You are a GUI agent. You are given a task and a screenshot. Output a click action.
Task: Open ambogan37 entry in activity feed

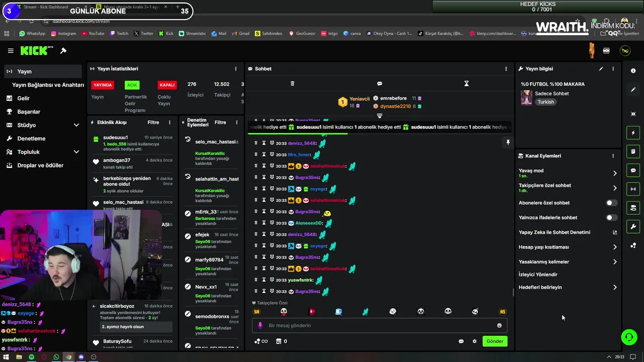pyautogui.click(x=133, y=163)
